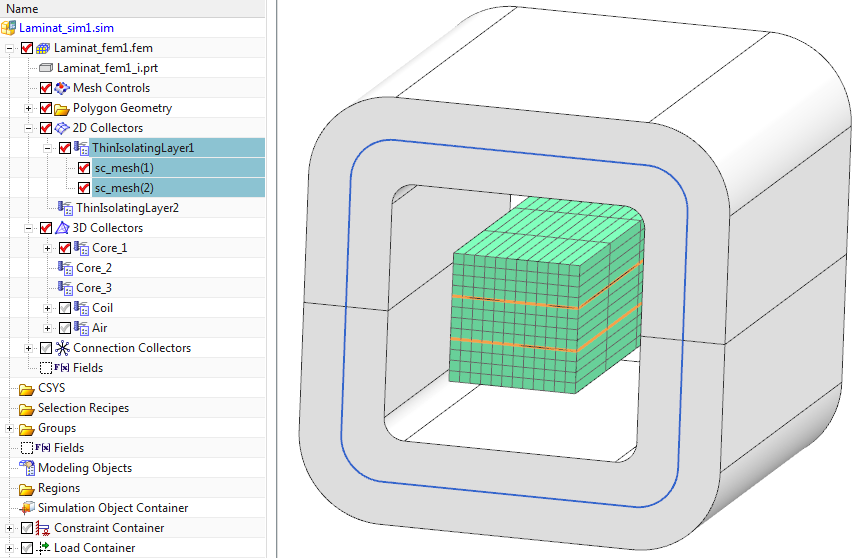Click the Connection Collectors star icon
Screen dimensions: 860x558
[62, 348]
